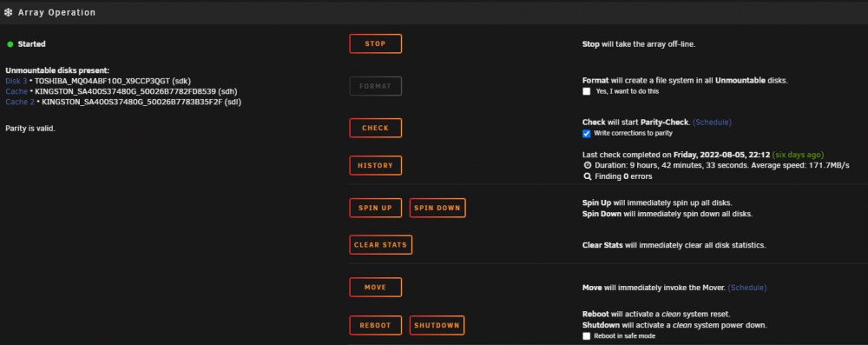Screen dimensions: 868x345
Task: Open the Disk 3 link
Action: click(x=16, y=81)
